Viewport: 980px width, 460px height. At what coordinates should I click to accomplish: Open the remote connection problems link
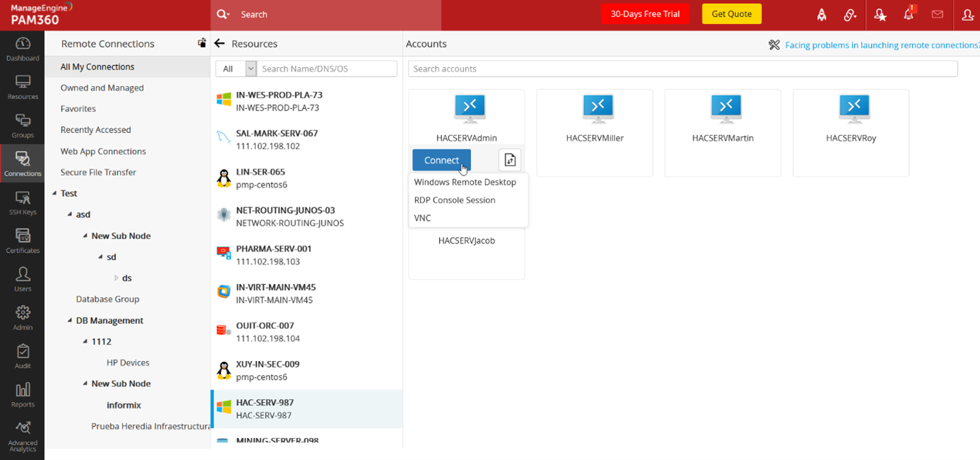[x=882, y=45]
